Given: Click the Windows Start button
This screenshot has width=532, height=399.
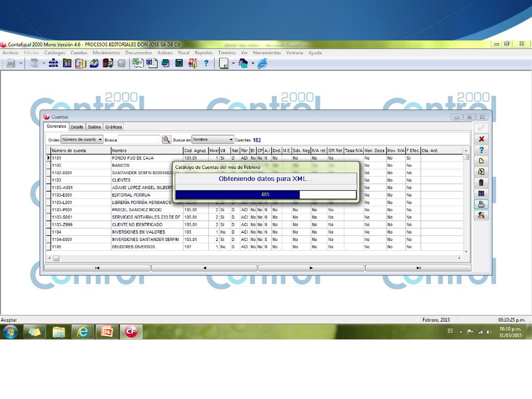Looking at the screenshot, I should 10,331.
